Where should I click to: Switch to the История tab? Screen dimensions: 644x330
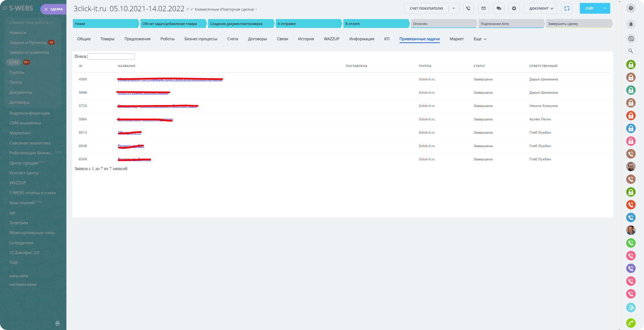click(306, 39)
